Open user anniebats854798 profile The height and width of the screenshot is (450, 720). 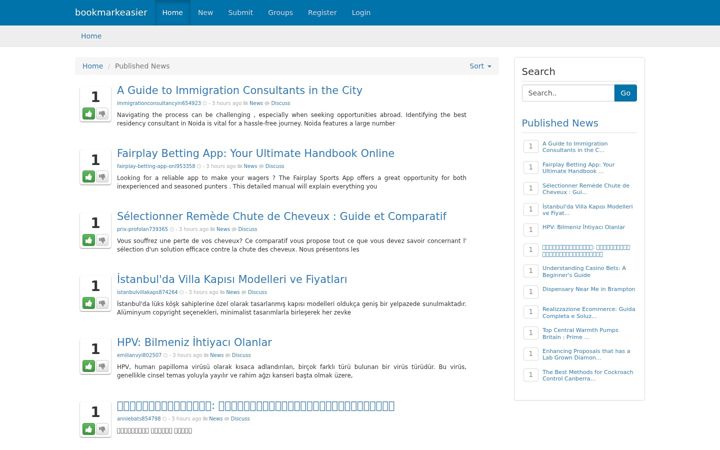pos(139,418)
